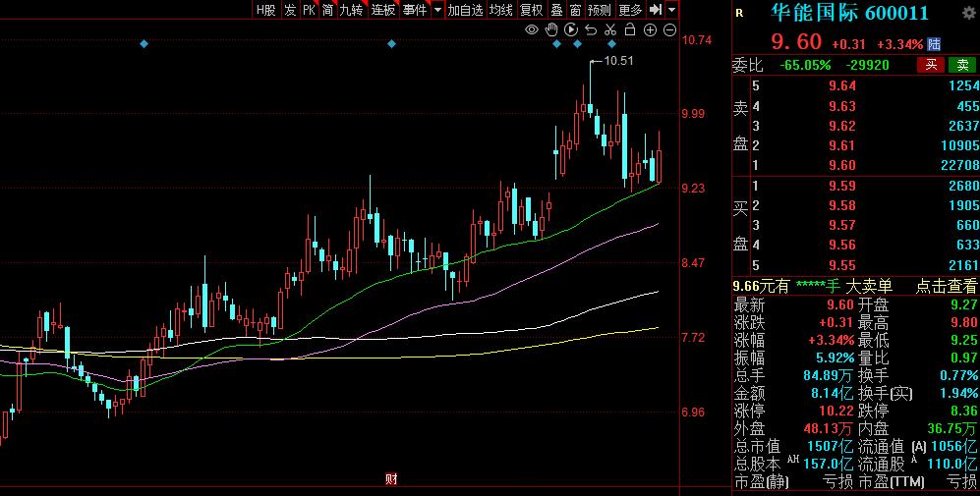Viewport: 980px width, 496px height.
Task: Expand the dropdown arrow after 事件
Action: point(435,10)
